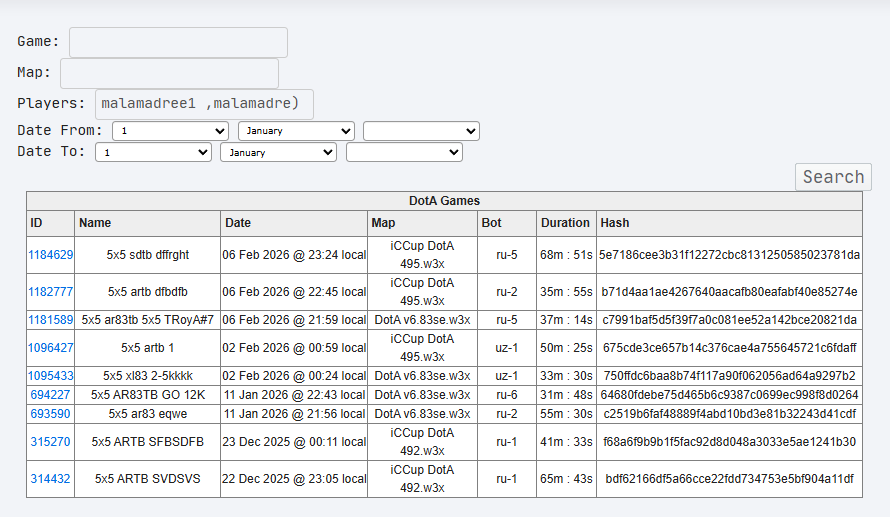890x517 pixels.
Task: Click hash starting bdf62166df5a
Action: (x=729, y=479)
